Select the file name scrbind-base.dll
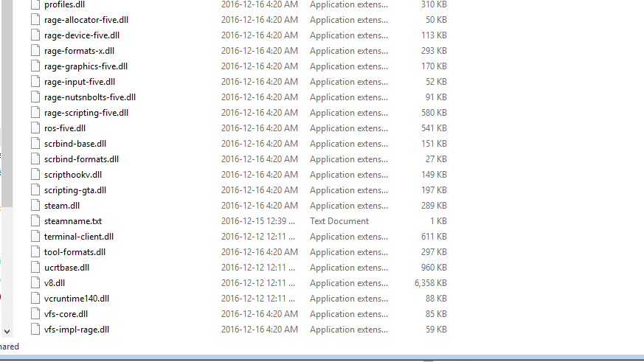This screenshot has height=362, width=644. [x=75, y=144]
